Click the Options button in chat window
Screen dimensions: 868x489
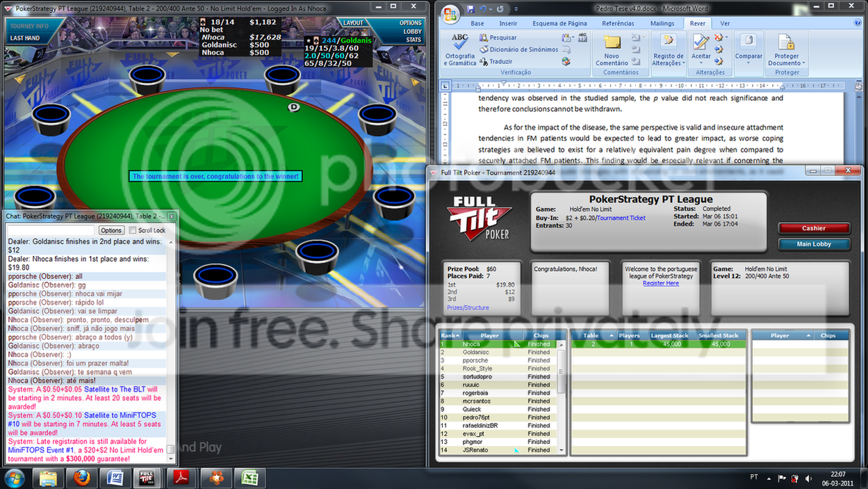point(110,230)
